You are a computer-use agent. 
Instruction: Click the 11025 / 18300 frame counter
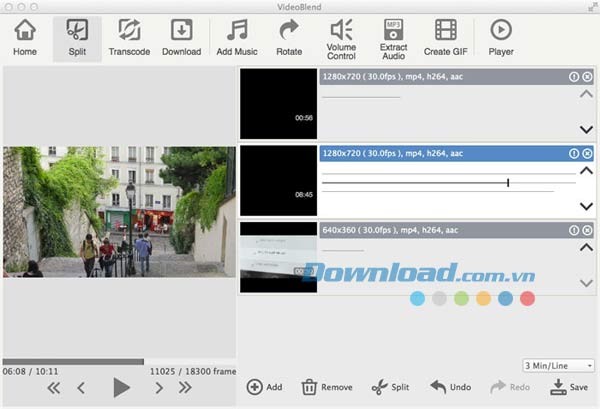193,372
